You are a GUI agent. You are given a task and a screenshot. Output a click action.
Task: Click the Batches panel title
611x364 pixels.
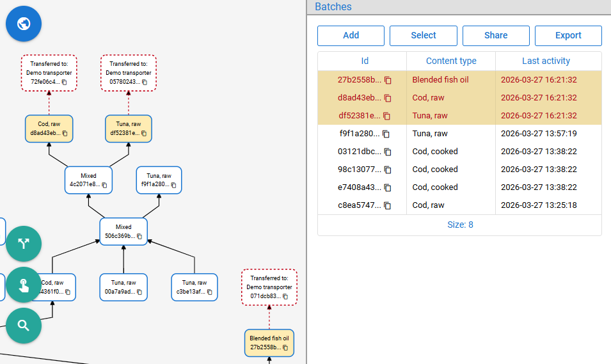click(x=333, y=6)
